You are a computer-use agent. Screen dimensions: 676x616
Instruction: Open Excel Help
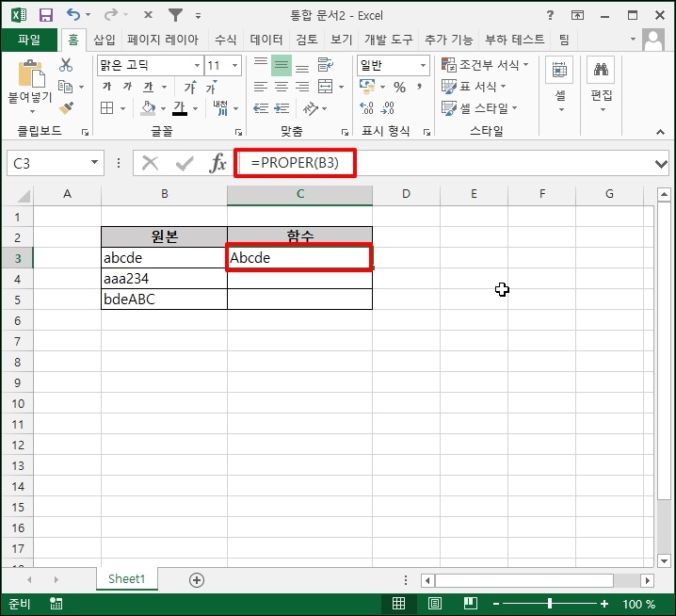coord(550,15)
